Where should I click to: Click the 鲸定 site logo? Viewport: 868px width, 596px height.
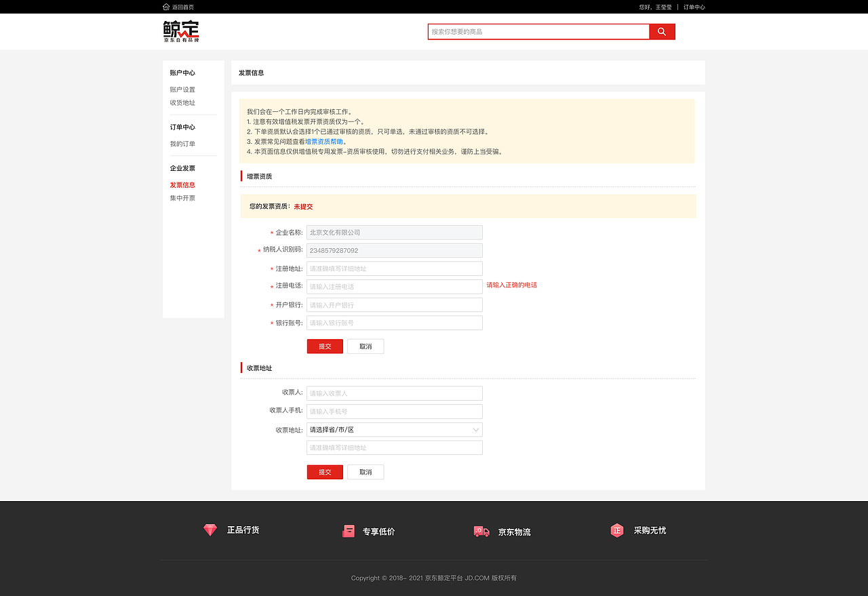click(x=180, y=30)
